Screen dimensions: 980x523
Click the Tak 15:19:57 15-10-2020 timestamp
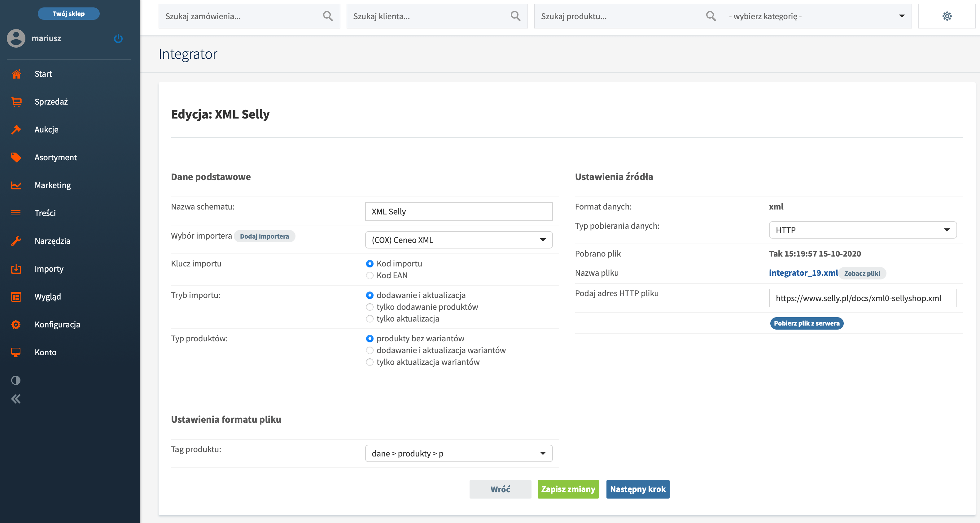point(815,254)
